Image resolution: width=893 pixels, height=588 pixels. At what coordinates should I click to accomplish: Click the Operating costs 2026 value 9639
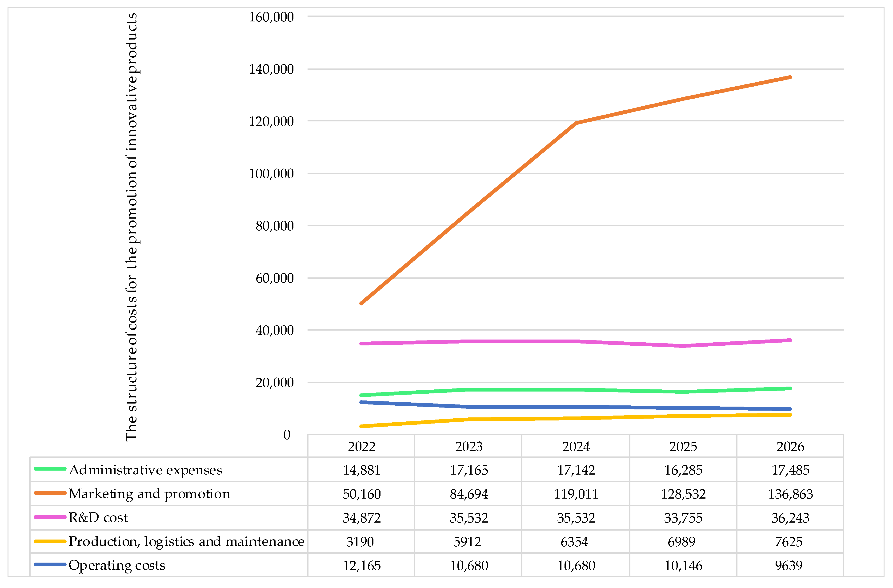789,566
